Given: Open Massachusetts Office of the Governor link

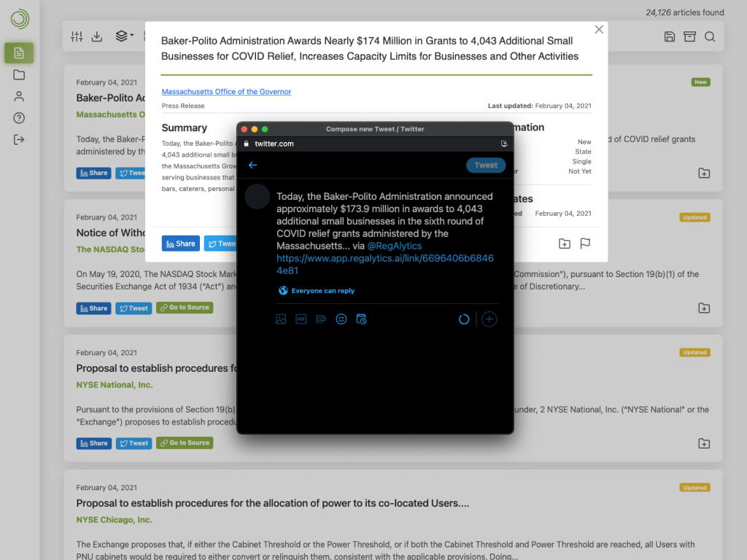Looking at the screenshot, I should point(226,92).
